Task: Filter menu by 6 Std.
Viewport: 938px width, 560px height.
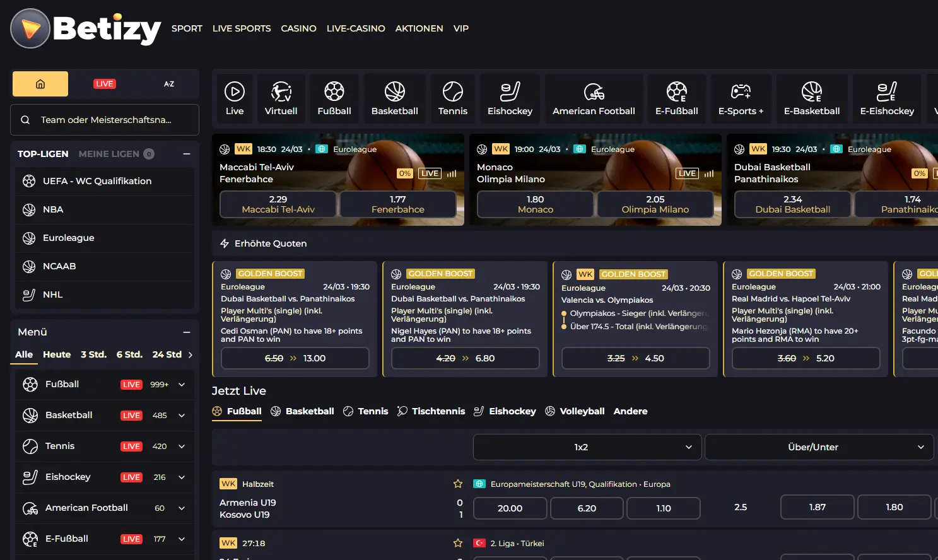Action: (x=129, y=354)
